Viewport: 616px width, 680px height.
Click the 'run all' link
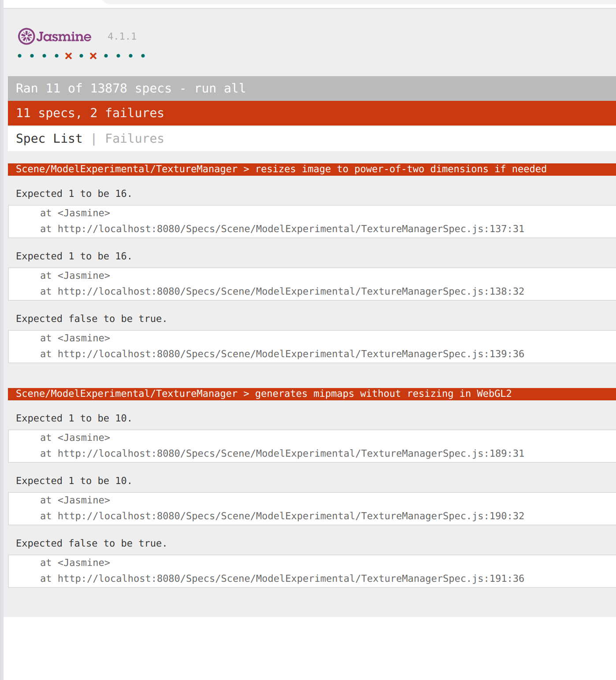tap(220, 89)
